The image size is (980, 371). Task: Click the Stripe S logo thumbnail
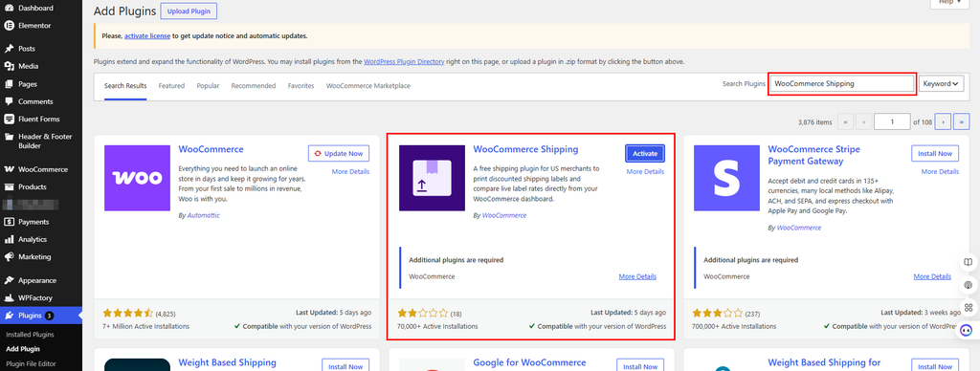[727, 178]
